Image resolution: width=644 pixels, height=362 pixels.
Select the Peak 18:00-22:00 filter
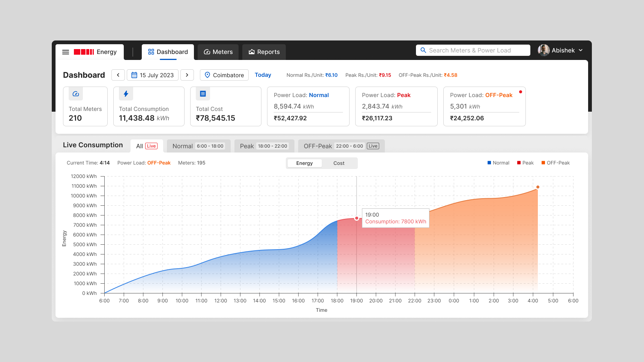(264, 146)
